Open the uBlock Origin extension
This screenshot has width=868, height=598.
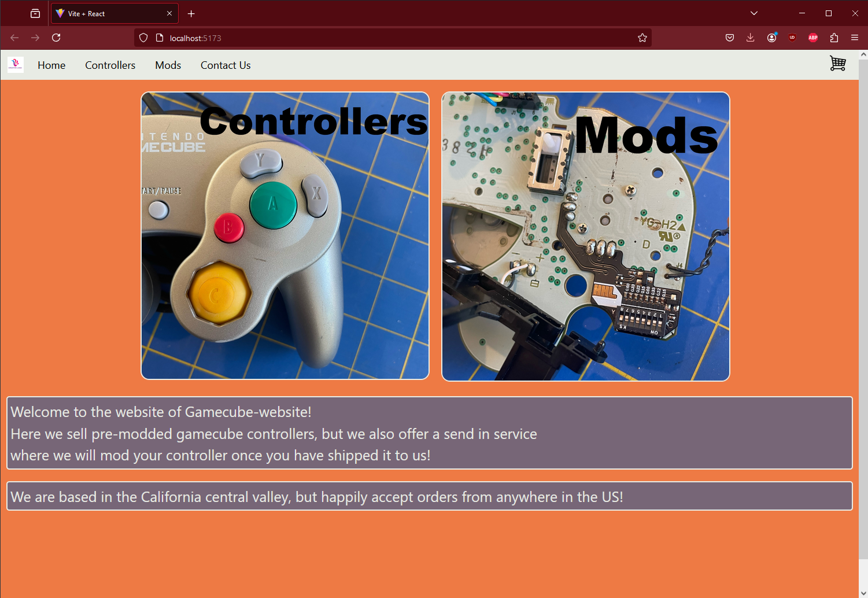click(792, 38)
